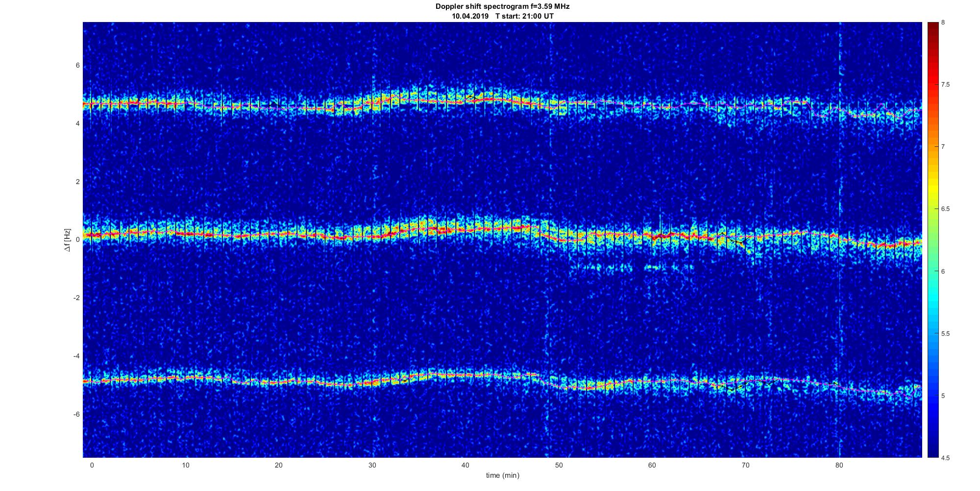This screenshot has width=980, height=491.
Task: Click the y-axis tick label -2
Action: (76, 298)
